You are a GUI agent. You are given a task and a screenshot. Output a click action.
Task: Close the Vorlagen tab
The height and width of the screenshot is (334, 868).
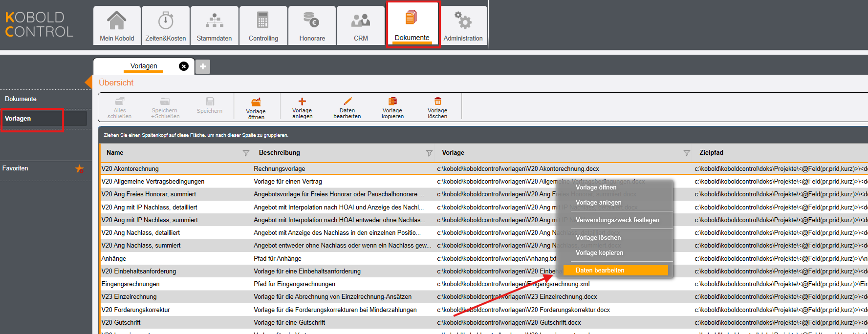(x=184, y=66)
